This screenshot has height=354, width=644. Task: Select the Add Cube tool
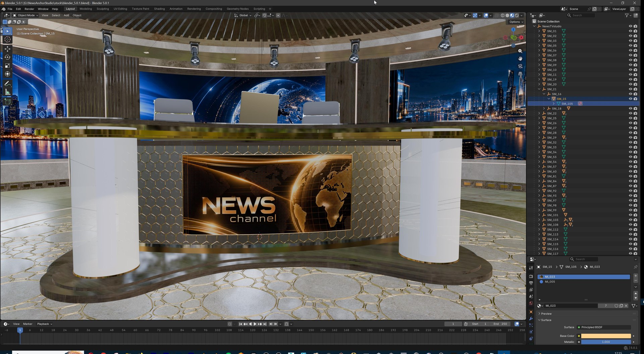pyautogui.click(x=7, y=101)
